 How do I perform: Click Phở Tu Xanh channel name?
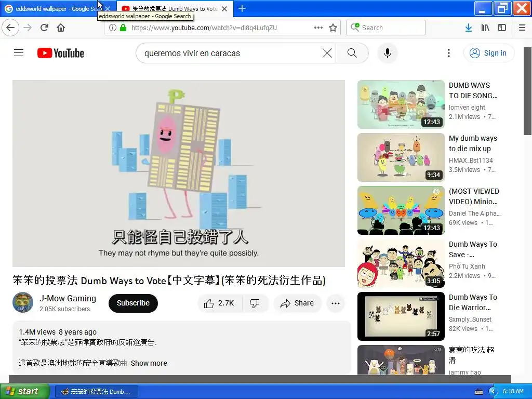click(467, 267)
